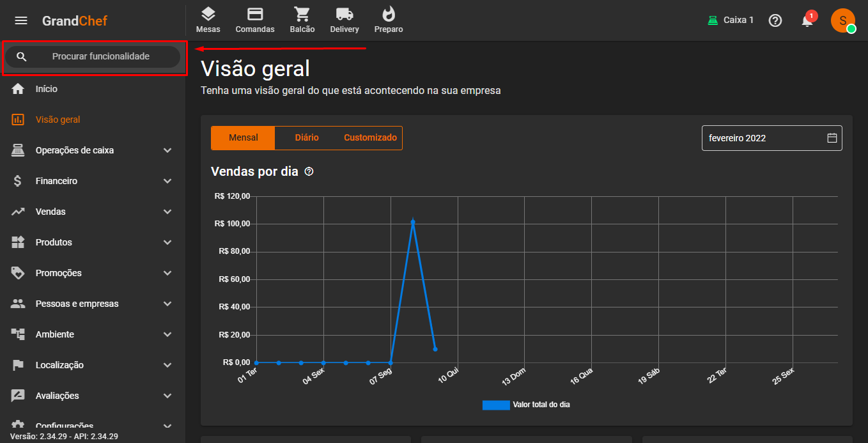Expand the Operações de caixa section
The height and width of the screenshot is (443, 868).
coord(93,150)
